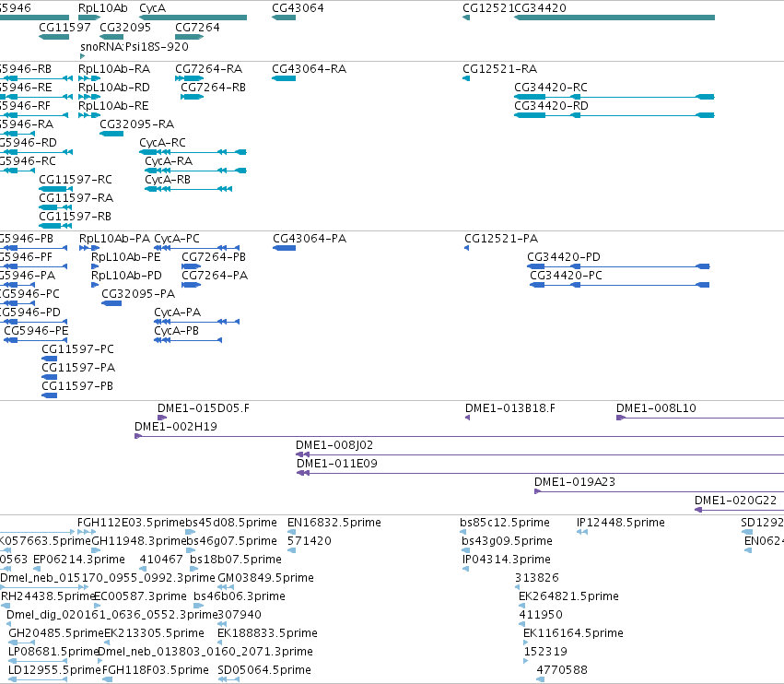Select the snoRNA:Psi18S-920 label
This screenshot has width=784, height=684.
pos(135,46)
